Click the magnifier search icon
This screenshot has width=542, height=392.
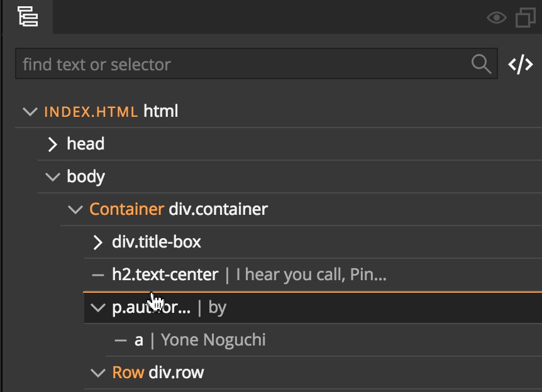[481, 64]
